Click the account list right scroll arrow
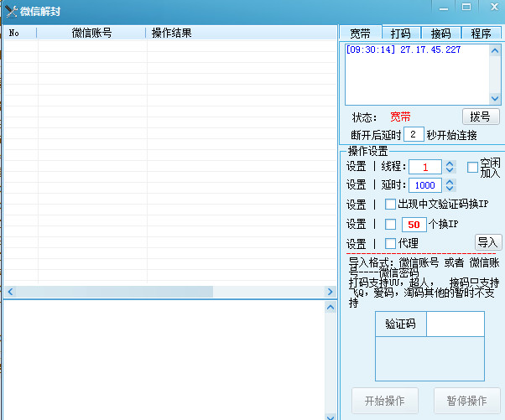Viewport: 505px width, 420px height. click(x=330, y=292)
